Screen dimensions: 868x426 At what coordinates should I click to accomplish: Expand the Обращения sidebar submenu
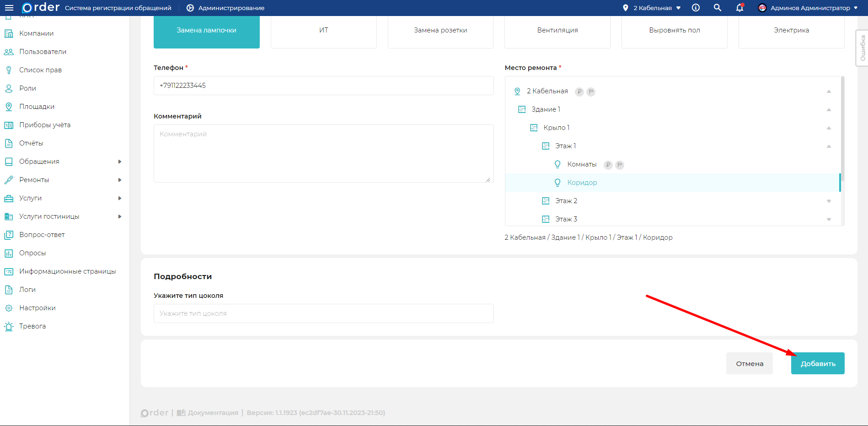[x=119, y=162]
